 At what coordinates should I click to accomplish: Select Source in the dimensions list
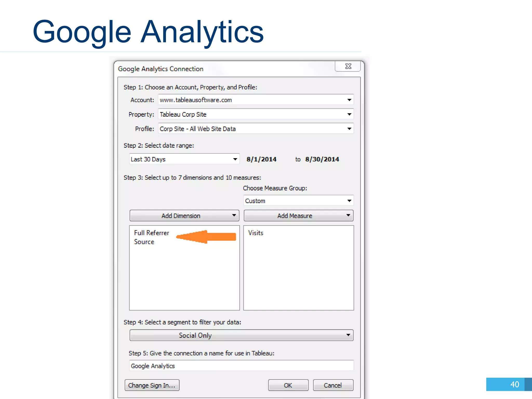coord(144,242)
